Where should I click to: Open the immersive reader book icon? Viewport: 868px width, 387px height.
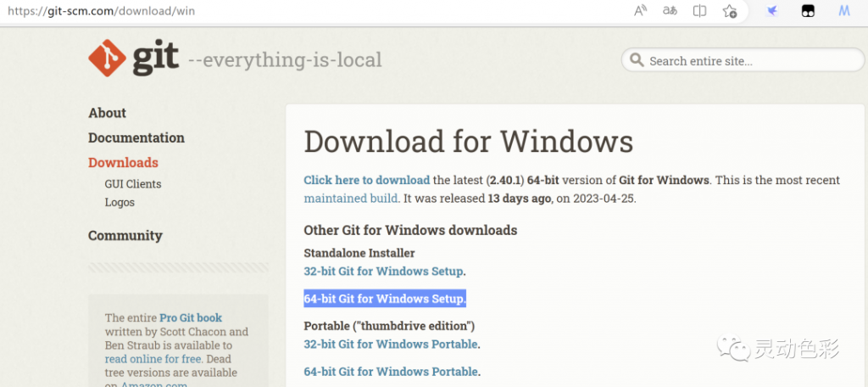pos(699,11)
